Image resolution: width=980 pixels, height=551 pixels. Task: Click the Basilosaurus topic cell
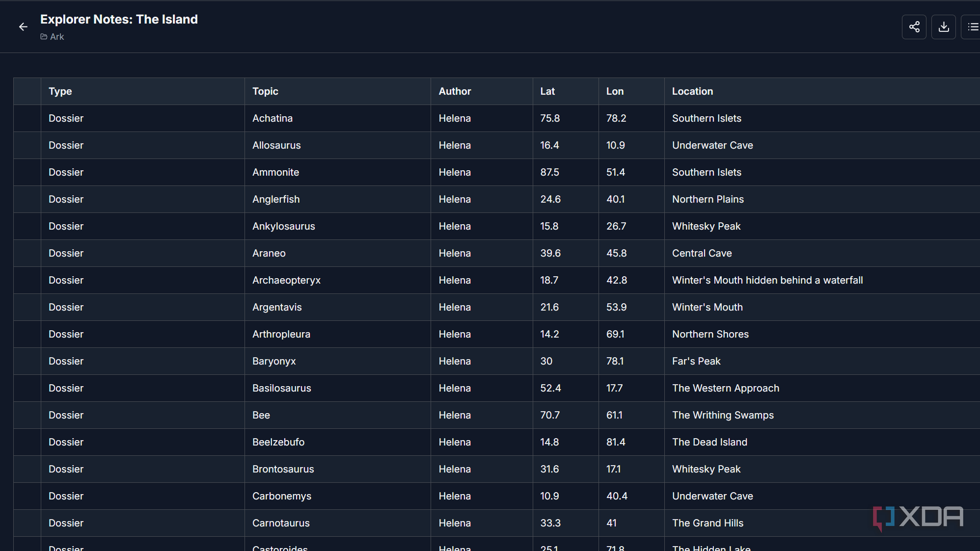[338, 388]
